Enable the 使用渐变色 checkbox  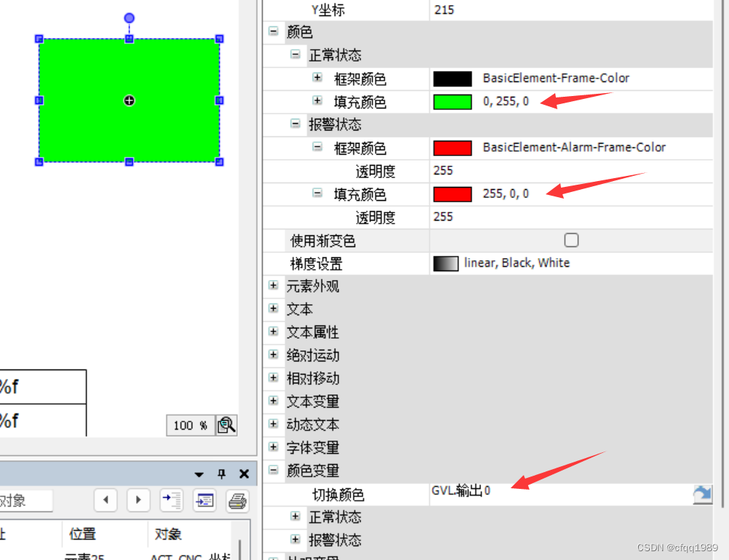tap(571, 240)
